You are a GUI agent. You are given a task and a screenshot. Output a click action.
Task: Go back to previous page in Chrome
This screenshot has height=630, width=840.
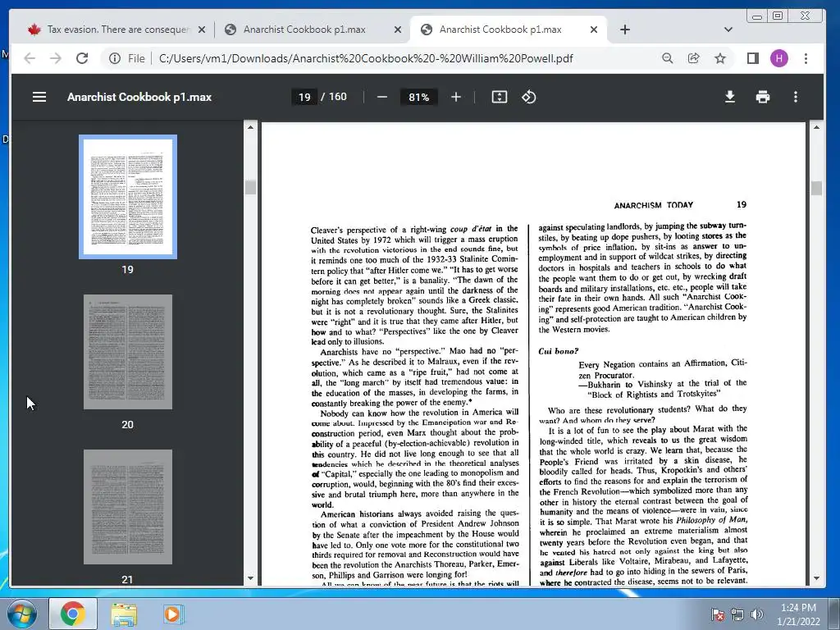point(30,58)
